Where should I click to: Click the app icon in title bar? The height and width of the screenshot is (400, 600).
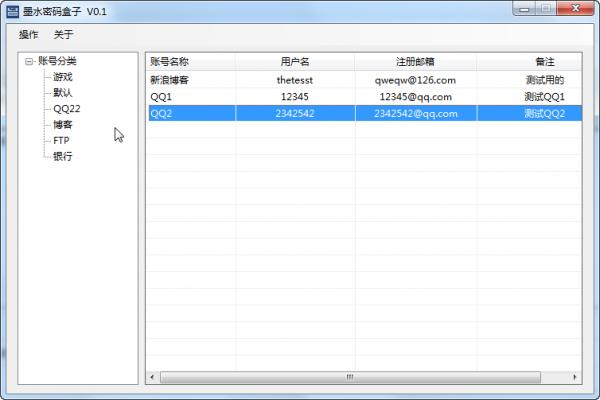point(12,10)
